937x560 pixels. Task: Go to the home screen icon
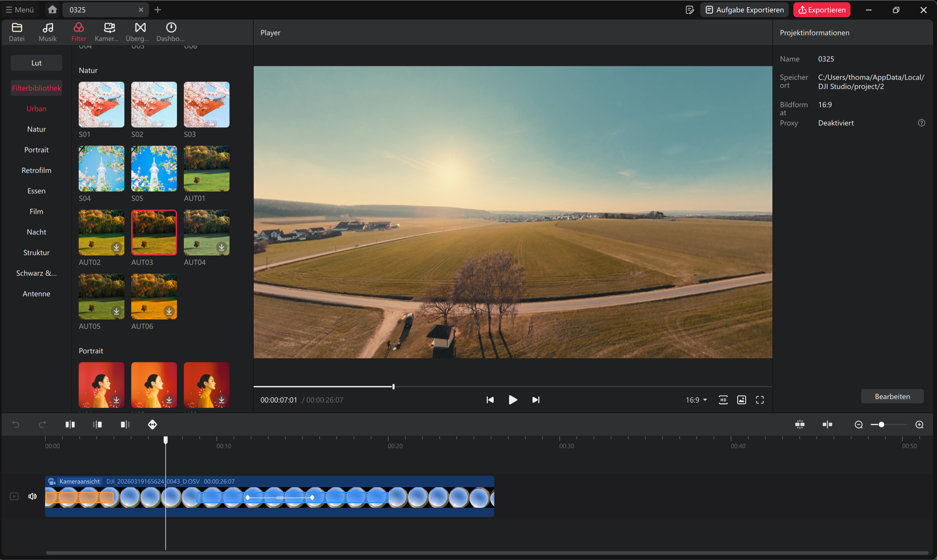click(x=52, y=9)
